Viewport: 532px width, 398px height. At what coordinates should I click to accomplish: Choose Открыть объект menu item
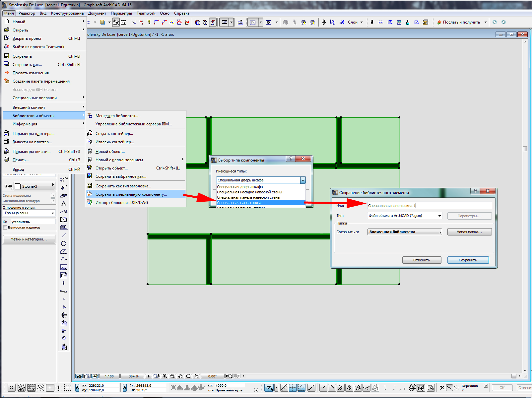(x=136, y=168)
